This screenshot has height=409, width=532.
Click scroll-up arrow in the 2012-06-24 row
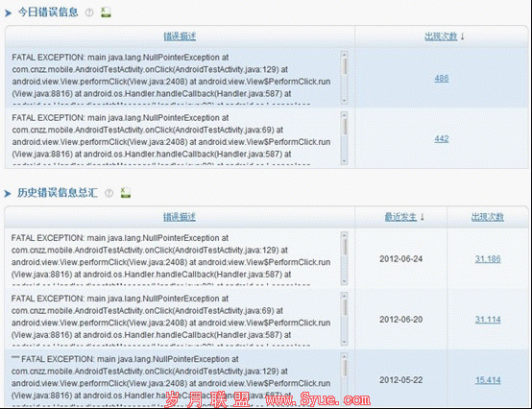point(344,235)
